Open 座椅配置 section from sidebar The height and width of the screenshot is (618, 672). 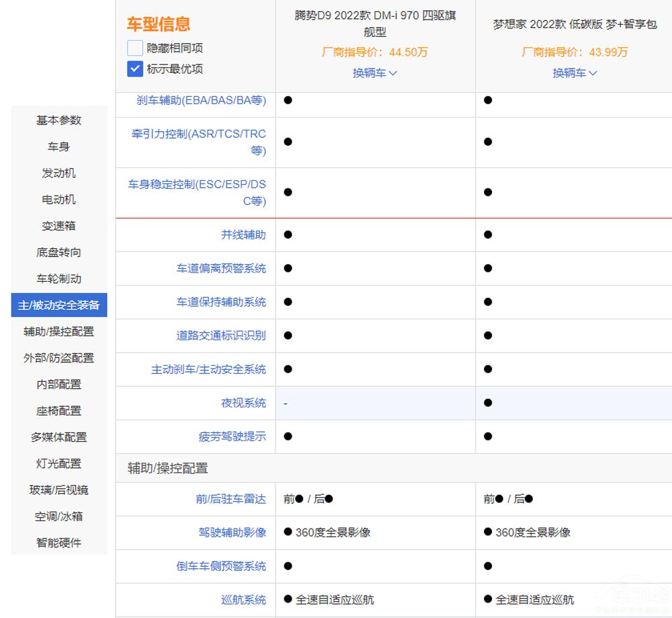[x=59, y=410]
